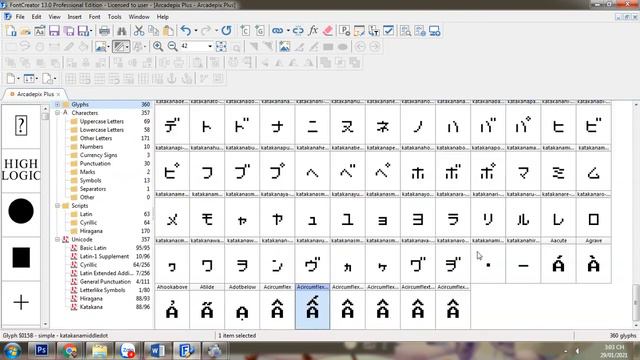Screen dimensions: 640x360
Task: Switch to the Arcadepix Plus tab
Action: 35,94
